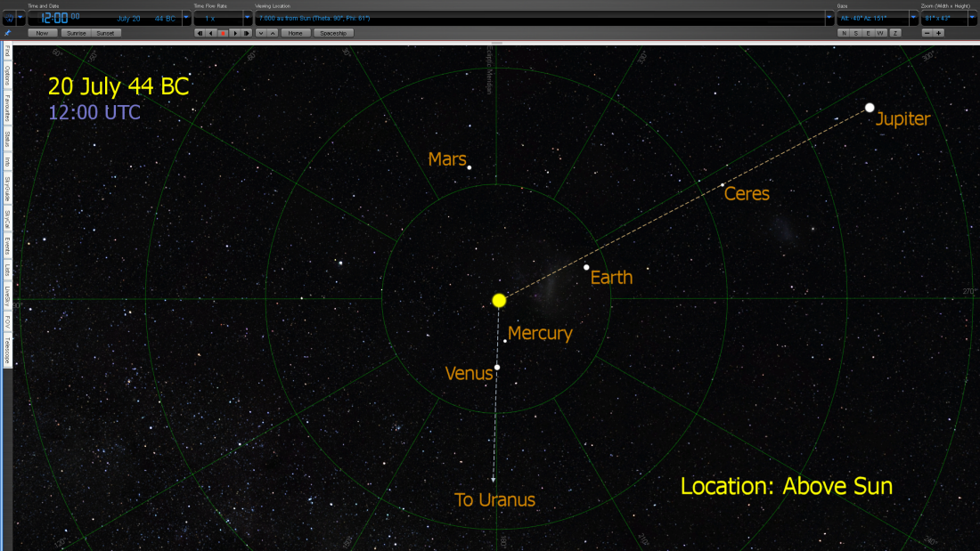
Task: Open the Time and Date dropdown arrow
Action: coord(185,19)
